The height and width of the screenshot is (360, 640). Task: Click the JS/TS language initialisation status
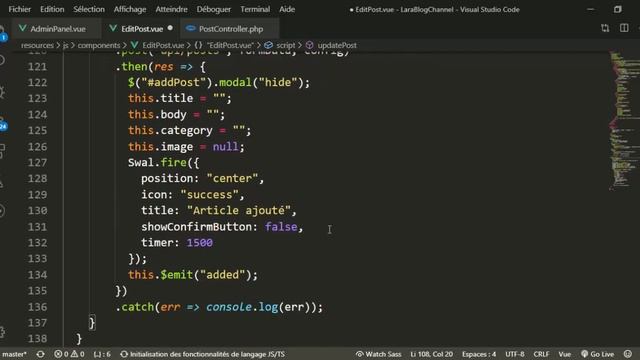(202, 354)
